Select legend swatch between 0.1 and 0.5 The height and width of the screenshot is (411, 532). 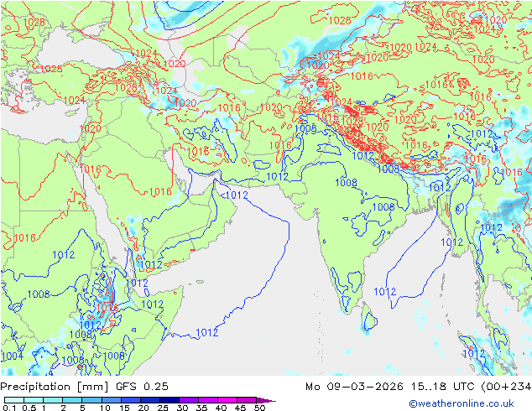coord(14,400)
